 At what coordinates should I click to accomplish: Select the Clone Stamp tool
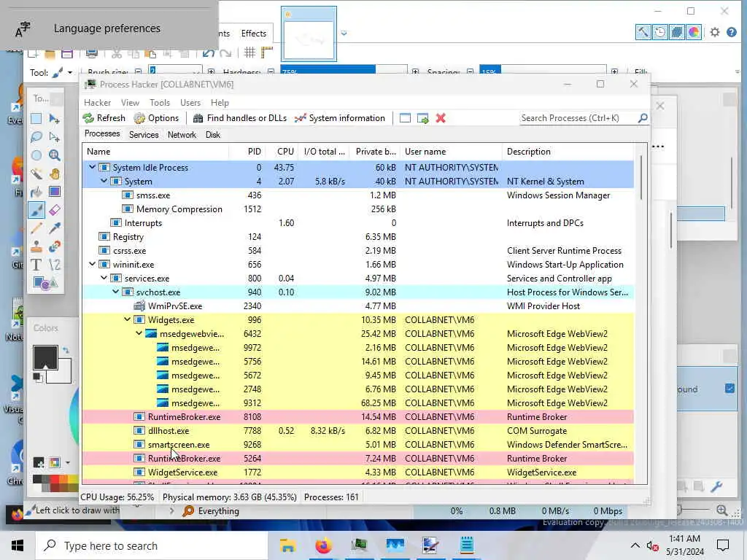tap(36, 246)
